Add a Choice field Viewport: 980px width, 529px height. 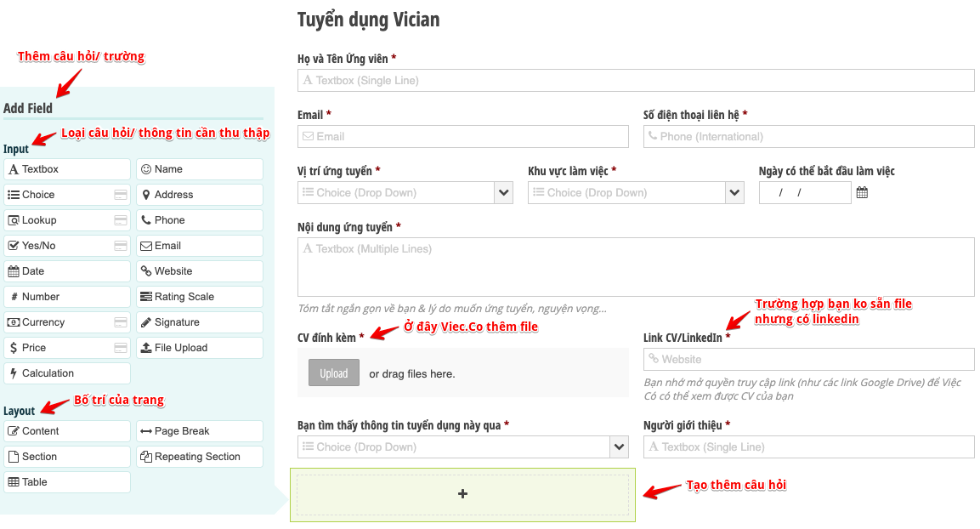67,195
